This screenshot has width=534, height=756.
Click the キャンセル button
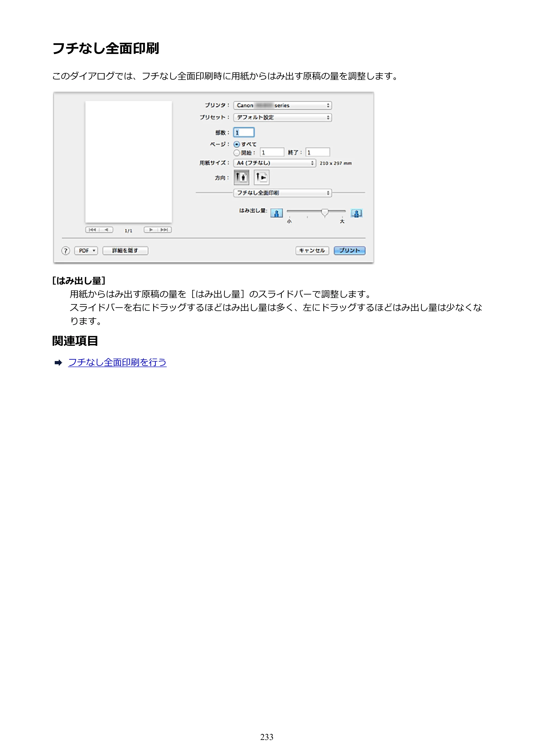pyautogui.click(x=312, y=251)
